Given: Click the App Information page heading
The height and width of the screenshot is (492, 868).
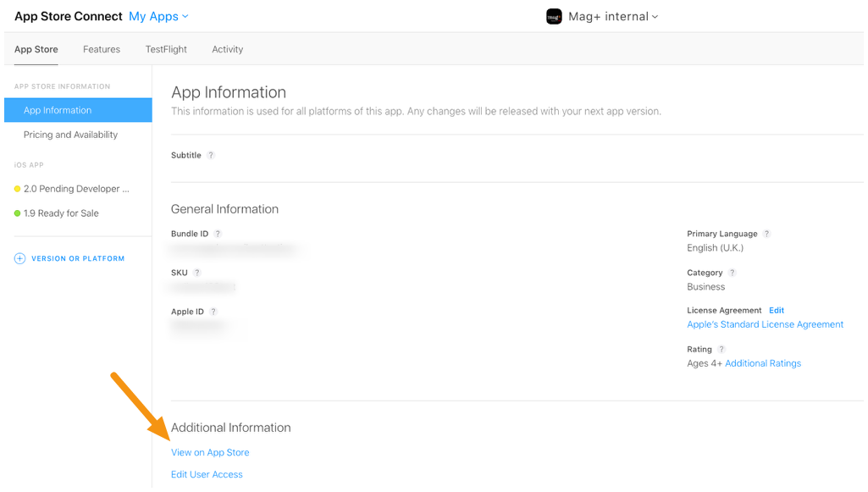Looking at the screenshot, I should [x=228, y=91].
